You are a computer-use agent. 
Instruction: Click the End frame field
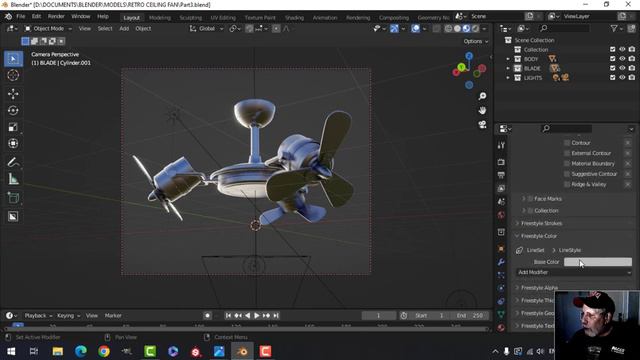coord(470,316)
